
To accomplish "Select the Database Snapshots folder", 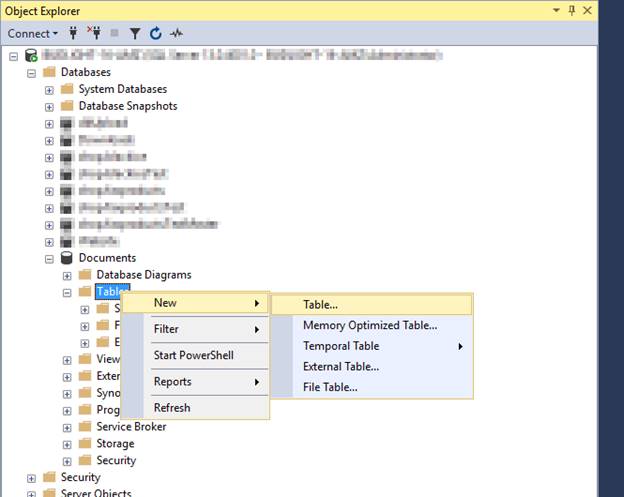I will click(127, 106).
